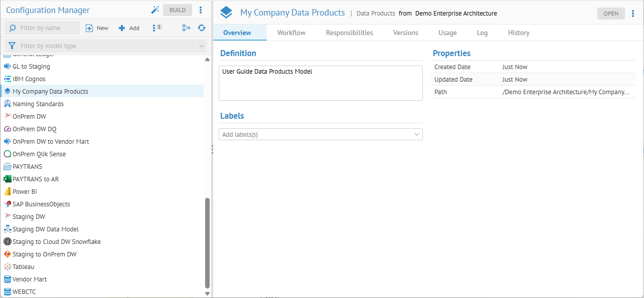Switch to the Workflow tab
Screen dimensions: 644x298
[x=291, y=33]
